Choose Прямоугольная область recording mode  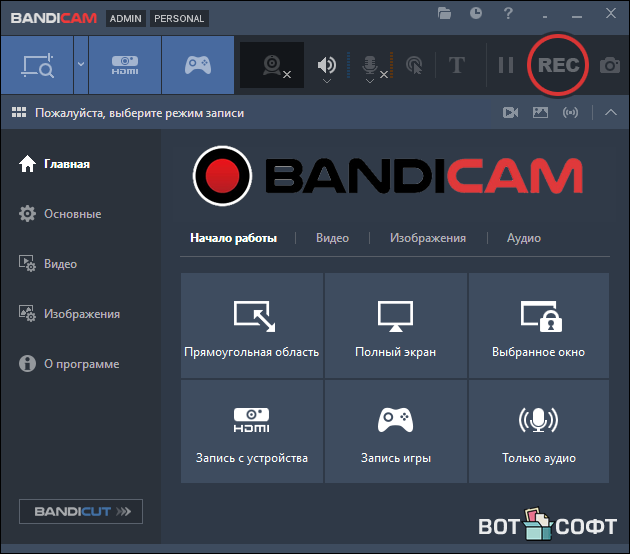pyautogui.click(x=252, y=325)
